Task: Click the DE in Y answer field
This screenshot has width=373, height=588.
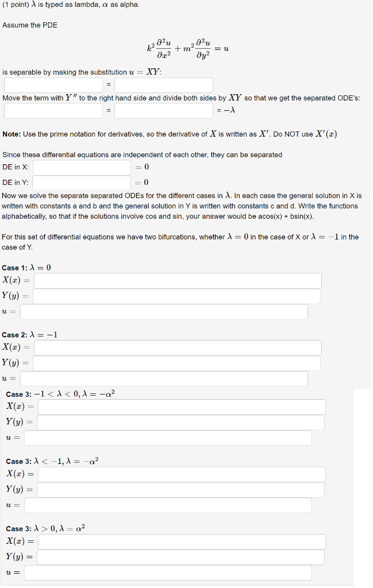Action: click(x=82, y=183)
